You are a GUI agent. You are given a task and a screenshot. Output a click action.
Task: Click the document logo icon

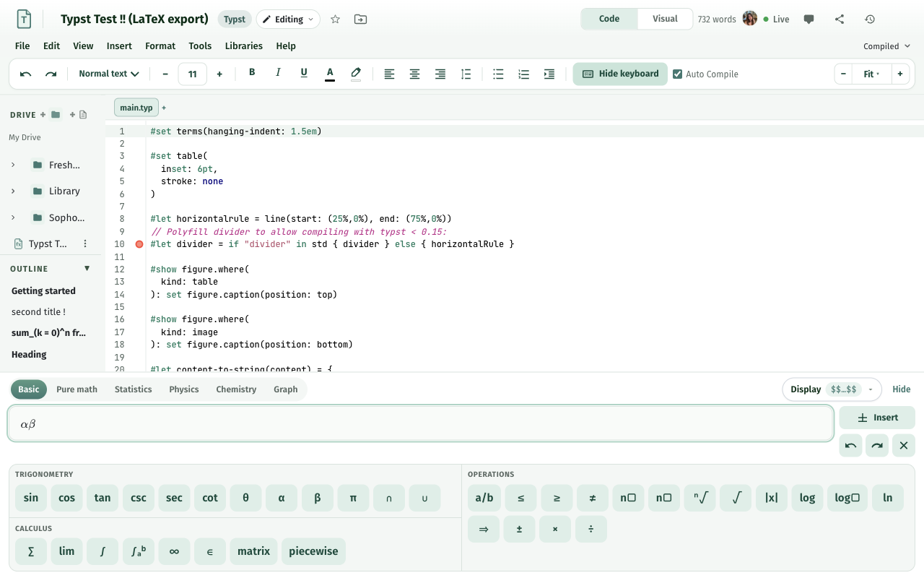tap(25, 20)
